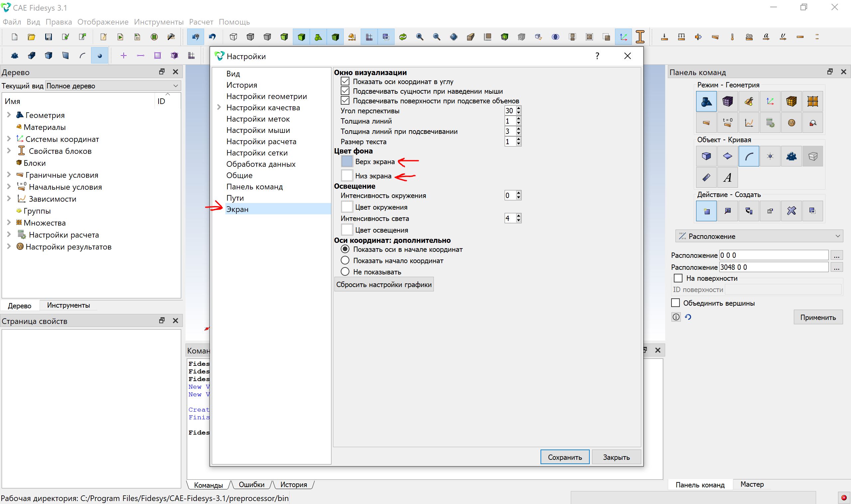The width and height of the screenshot is (851, 504).
Task: Switch to 'Инструменты' tab below the tree
Action: point(68,305)
